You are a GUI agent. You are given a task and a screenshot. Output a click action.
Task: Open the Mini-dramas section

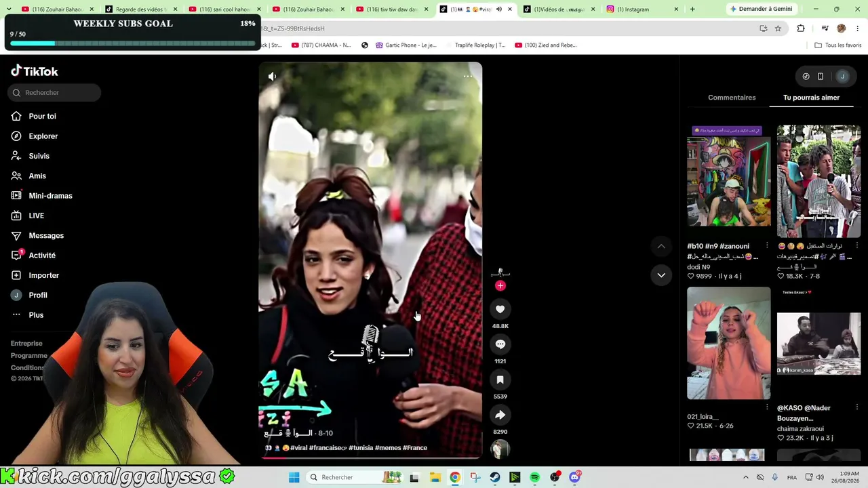tap(50, 196)
